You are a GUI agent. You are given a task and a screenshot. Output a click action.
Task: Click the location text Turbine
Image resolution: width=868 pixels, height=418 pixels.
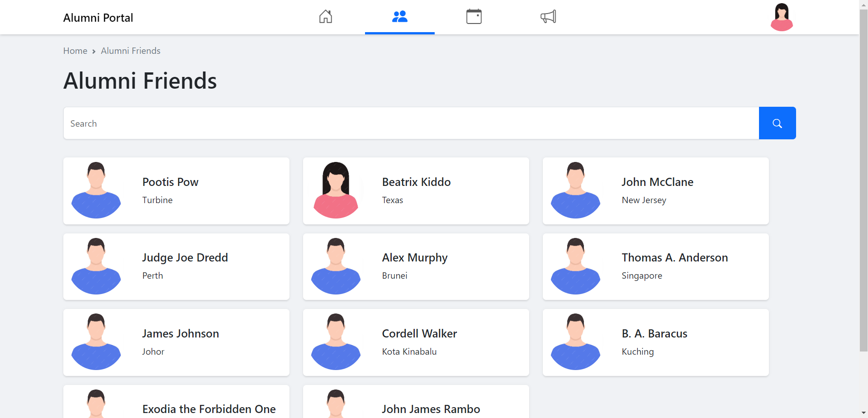point(157,200)
